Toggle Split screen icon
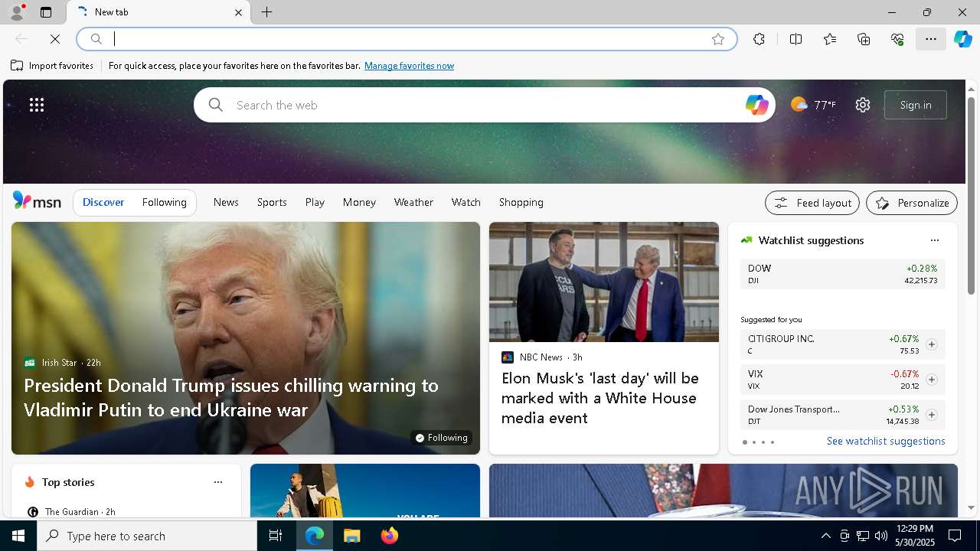Image resolution: width=980 pixels, height=551 pixels. [796, 39]
